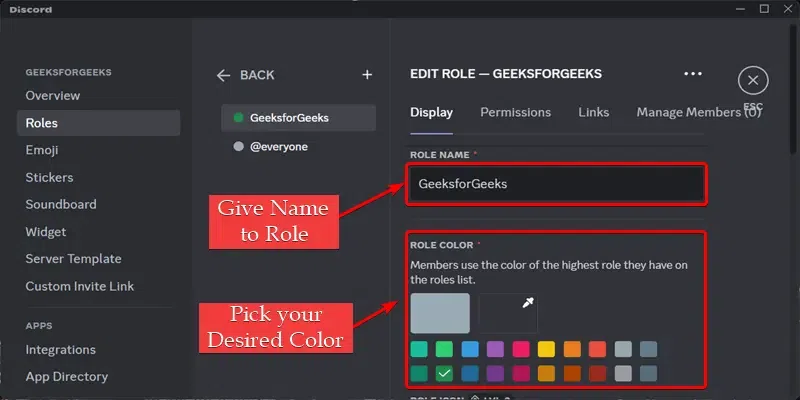Select GeeksforGeeks role in role list

click(x=298, y=118)
